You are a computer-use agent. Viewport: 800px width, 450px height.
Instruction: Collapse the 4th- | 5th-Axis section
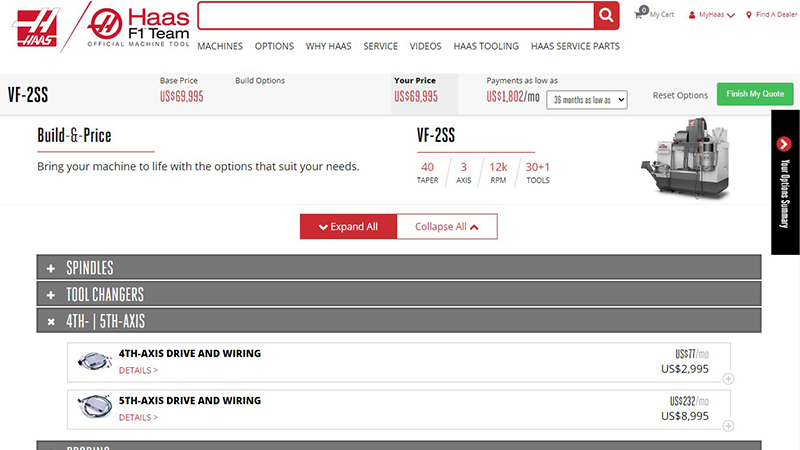pos(398,320)
